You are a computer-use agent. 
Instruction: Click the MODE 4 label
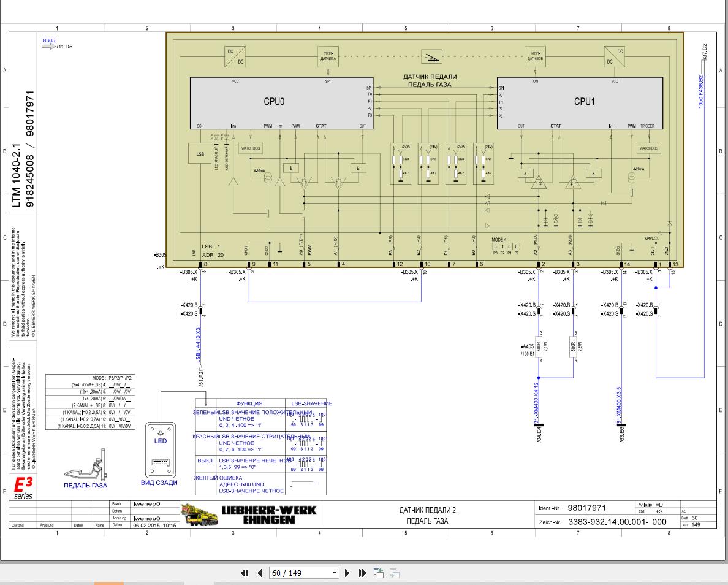pyautogui.click(x=499, y=239)
